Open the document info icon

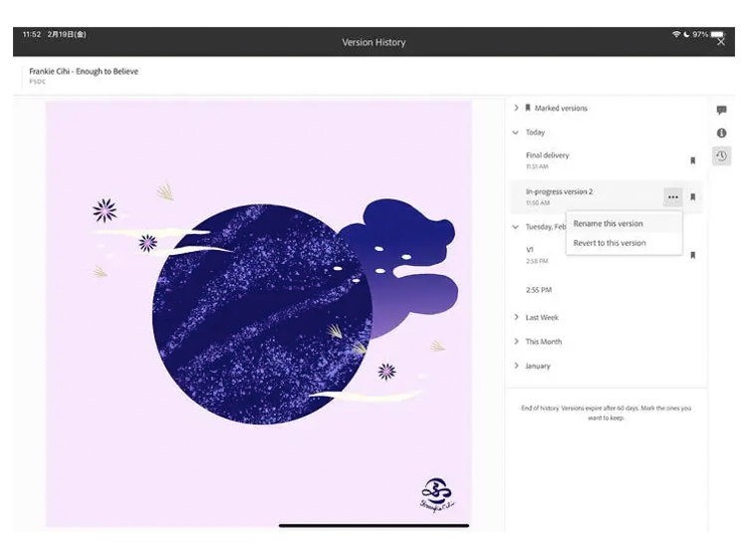pos(721,133)
